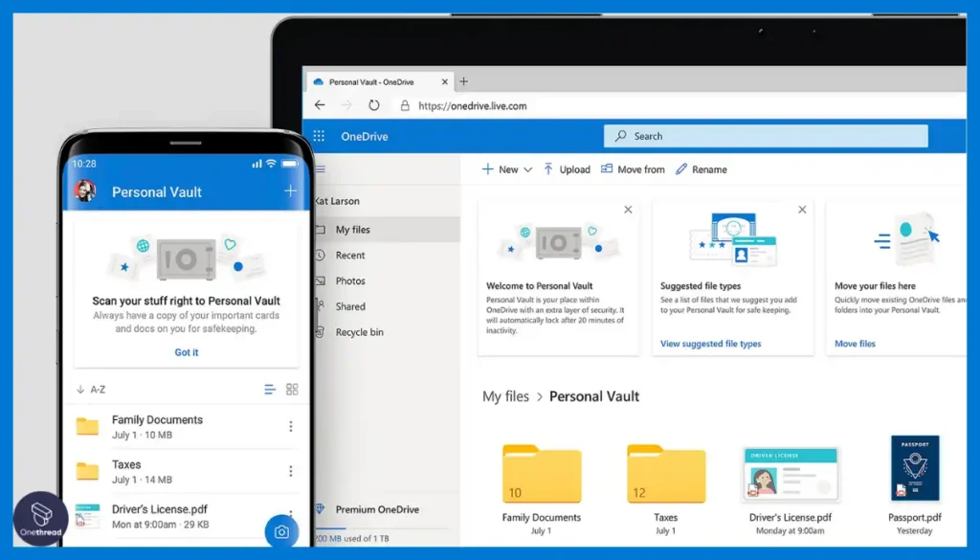Click My files in the breadcrumb
This screenshot has width=980, height=560.
tap(505, 396)
